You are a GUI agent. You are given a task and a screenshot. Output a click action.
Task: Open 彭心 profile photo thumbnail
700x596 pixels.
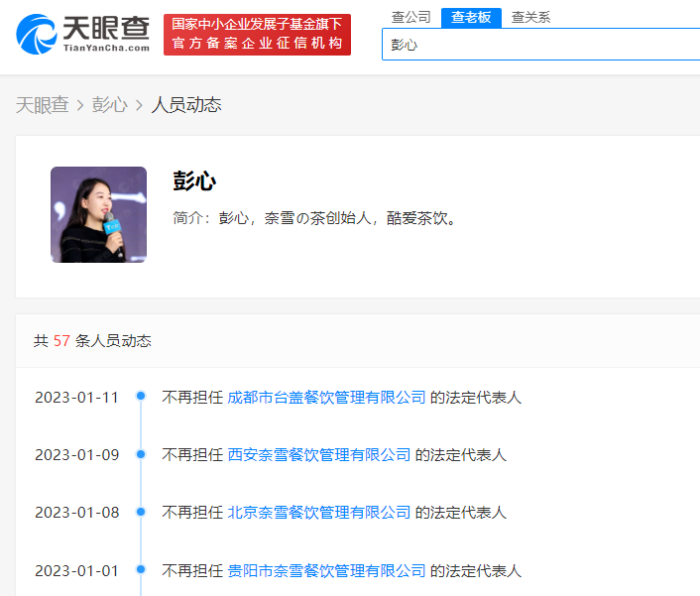coord(99,215)
